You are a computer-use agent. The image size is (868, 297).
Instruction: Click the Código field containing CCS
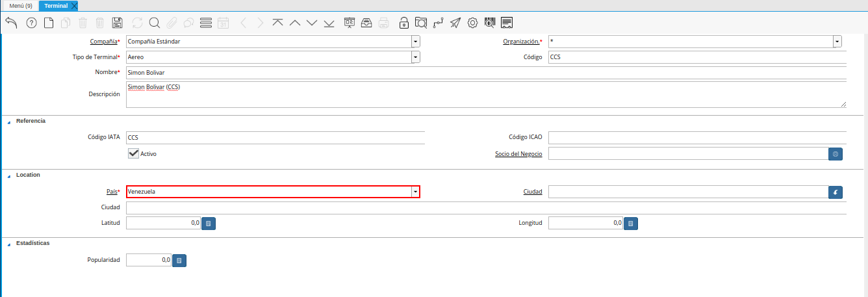pos(697,57)
